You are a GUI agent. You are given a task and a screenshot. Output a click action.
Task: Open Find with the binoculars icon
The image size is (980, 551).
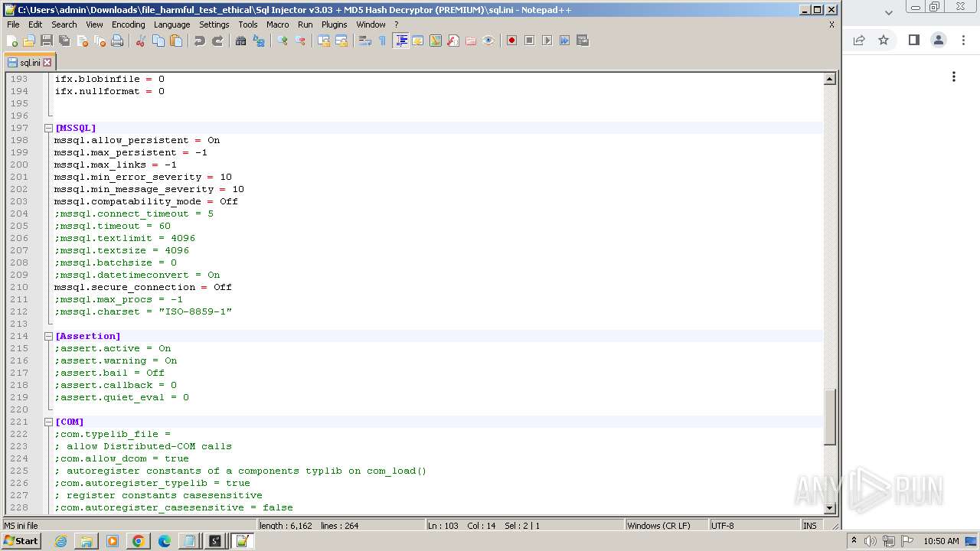point(241,41)
